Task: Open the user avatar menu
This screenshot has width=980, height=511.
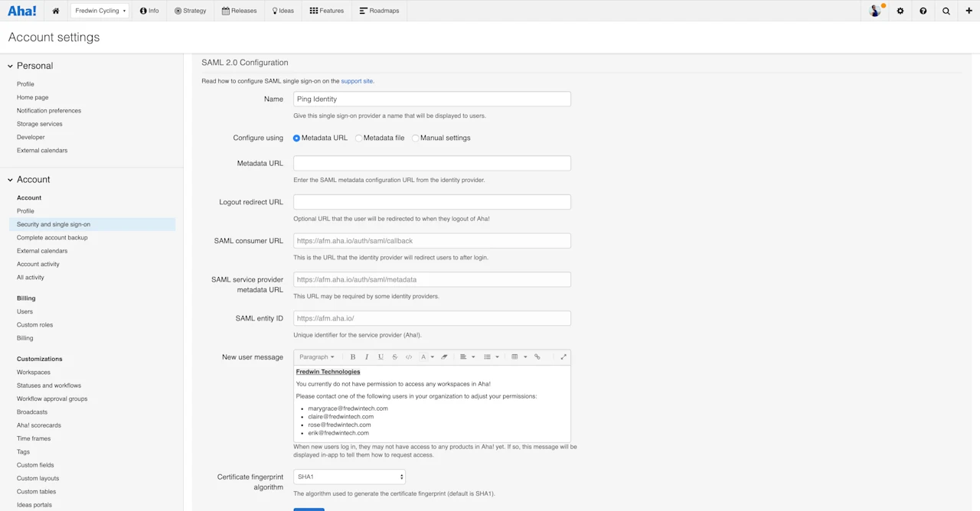Action: tap(876, 11)
